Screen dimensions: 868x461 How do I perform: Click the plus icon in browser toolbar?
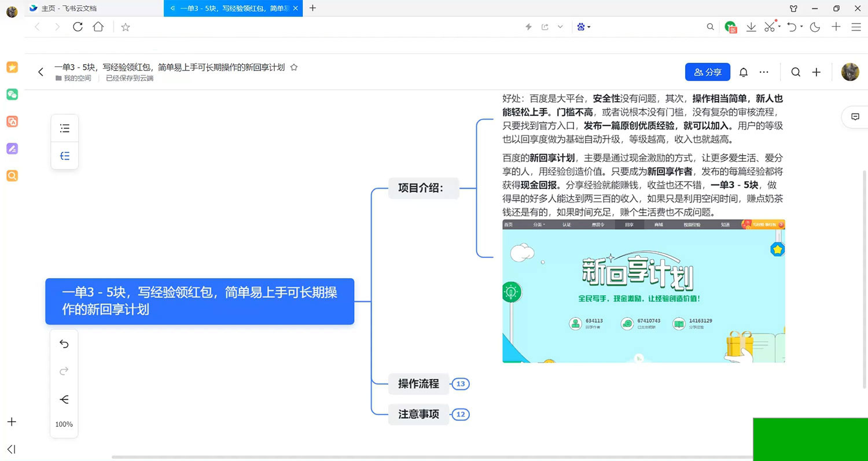click(x=836, y=27)
